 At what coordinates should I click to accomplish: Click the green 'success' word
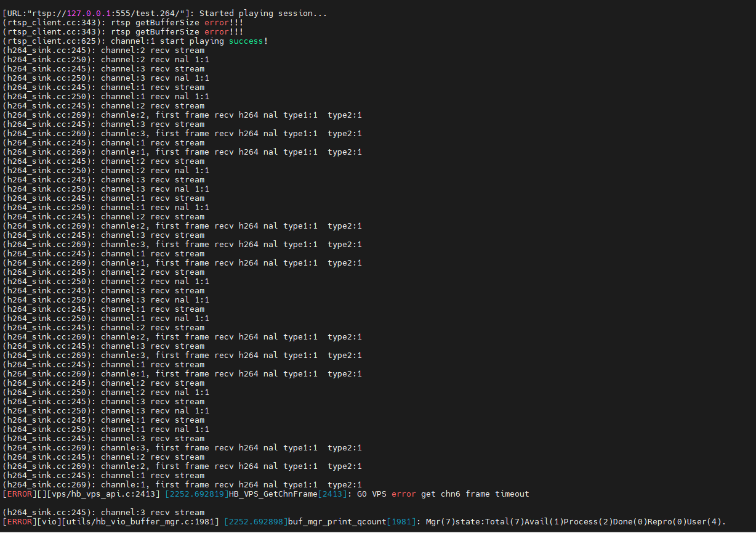[x=246, y=41]
